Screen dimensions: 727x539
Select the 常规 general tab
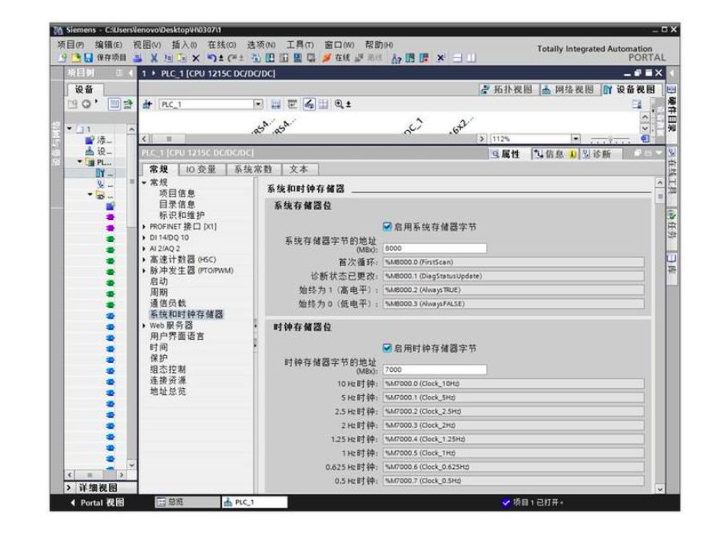click(159, 169)
